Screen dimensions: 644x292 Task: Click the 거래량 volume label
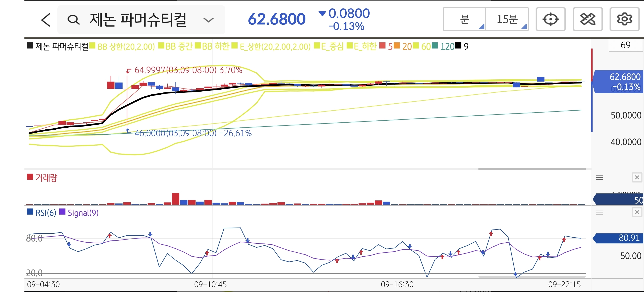[x=46, y=178]
